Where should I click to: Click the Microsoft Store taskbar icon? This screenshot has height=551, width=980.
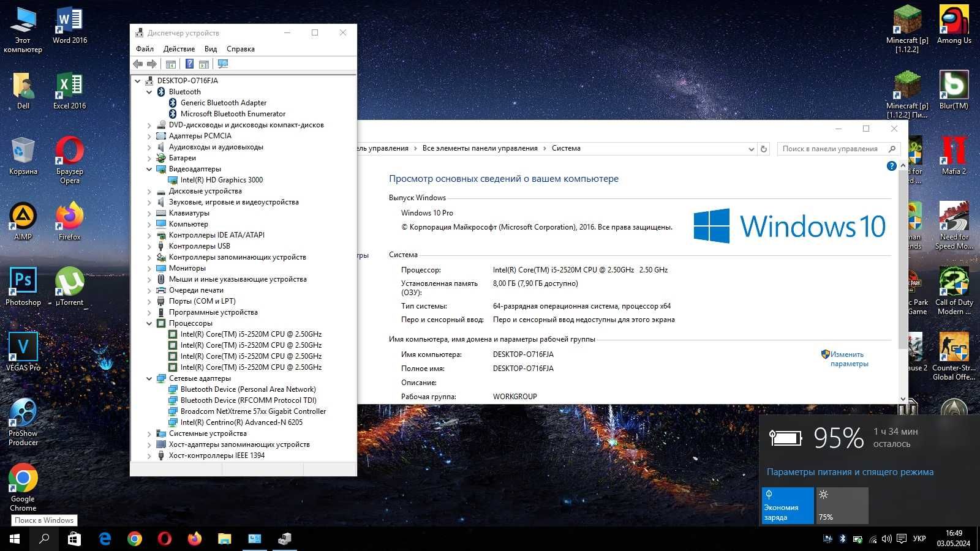74,539
